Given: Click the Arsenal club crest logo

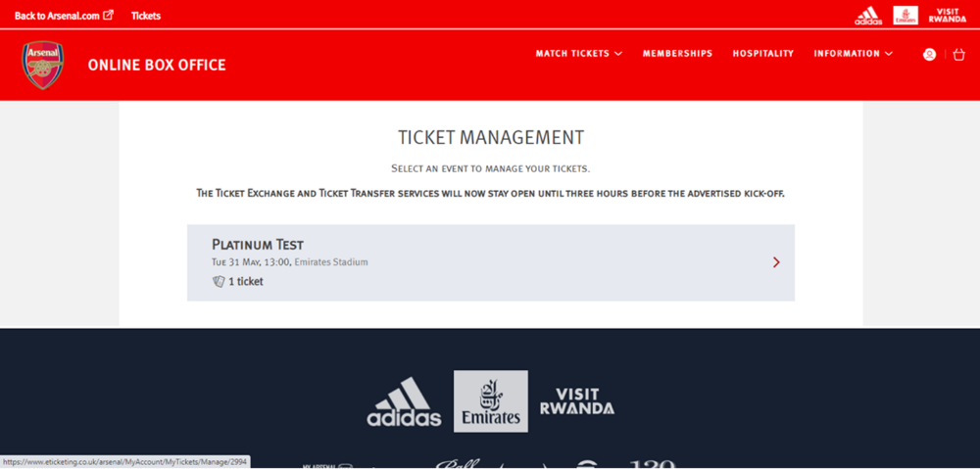Looking at the screenshot, I should tap(43, 65).
